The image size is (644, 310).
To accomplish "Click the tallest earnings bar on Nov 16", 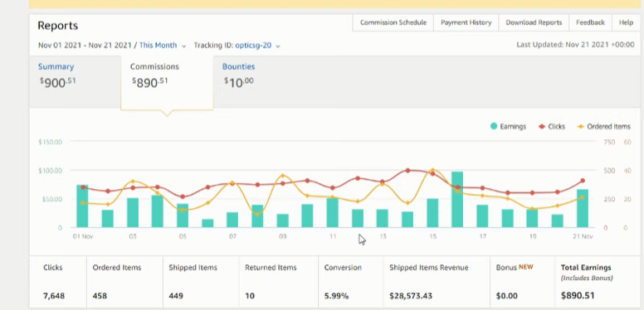I will (457, 200).
